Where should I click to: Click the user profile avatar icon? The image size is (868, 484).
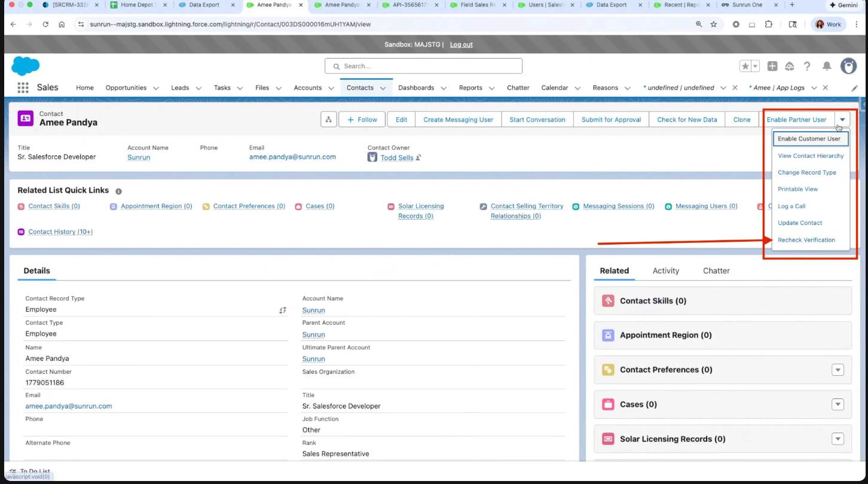848,66
